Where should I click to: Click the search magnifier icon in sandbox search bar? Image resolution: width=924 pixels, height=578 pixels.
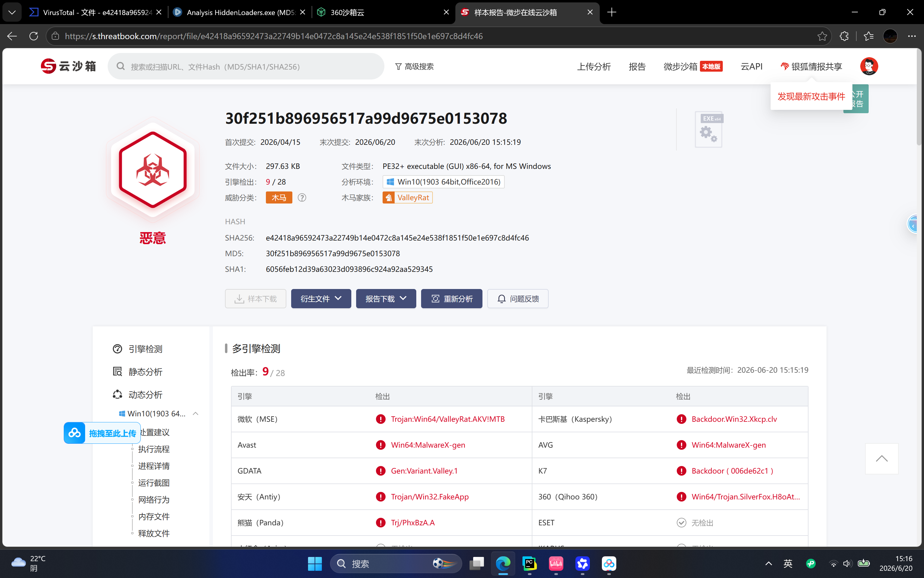click(121, 67)
